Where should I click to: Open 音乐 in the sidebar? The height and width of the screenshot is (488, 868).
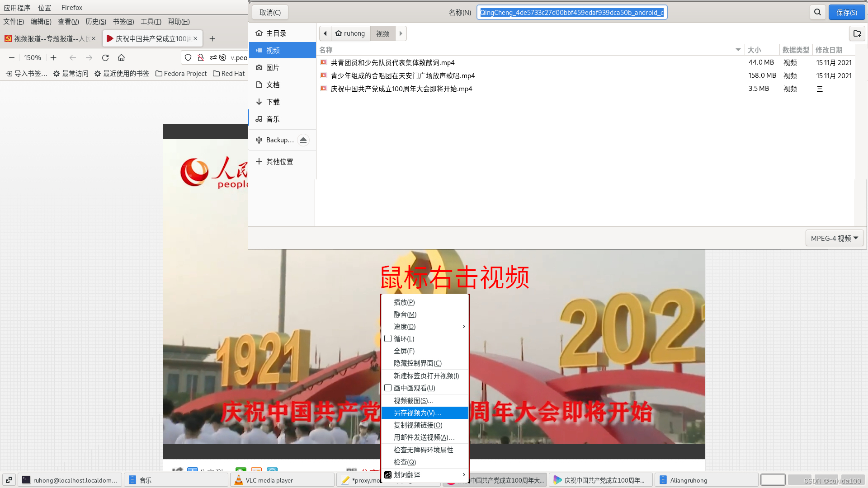[282, 119]
